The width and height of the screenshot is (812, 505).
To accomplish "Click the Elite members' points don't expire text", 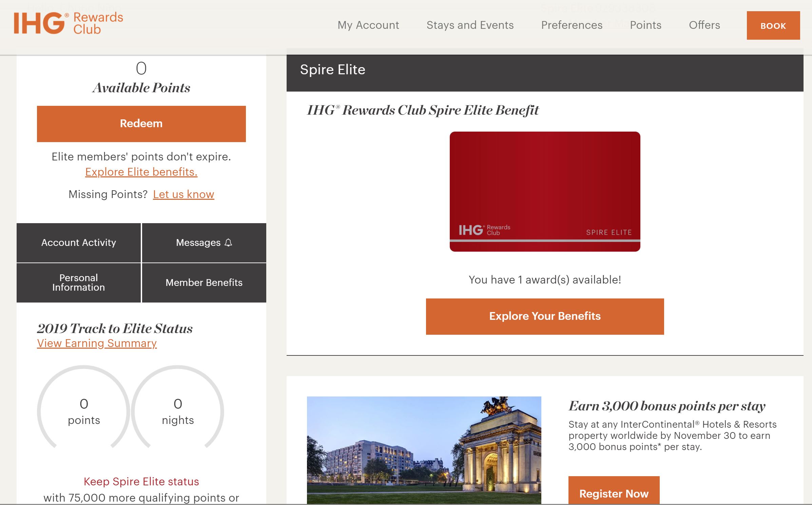I will 141,157.
